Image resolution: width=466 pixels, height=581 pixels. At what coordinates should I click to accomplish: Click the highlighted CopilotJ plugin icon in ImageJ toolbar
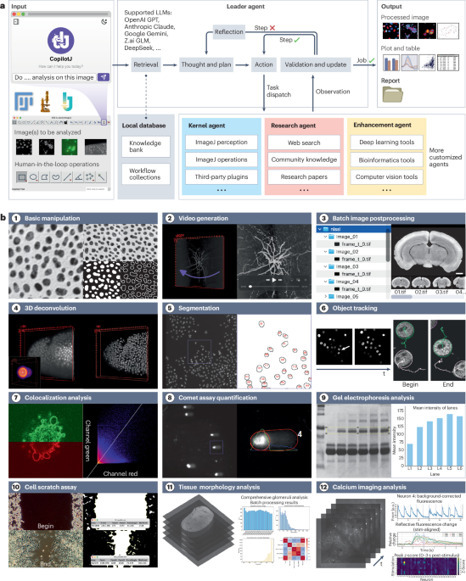point(104,122)
